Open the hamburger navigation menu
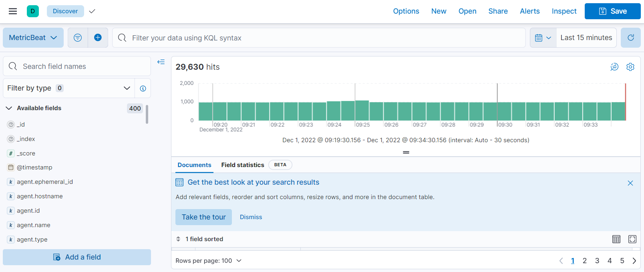The image size is (644, 272). tap(13, 11)
